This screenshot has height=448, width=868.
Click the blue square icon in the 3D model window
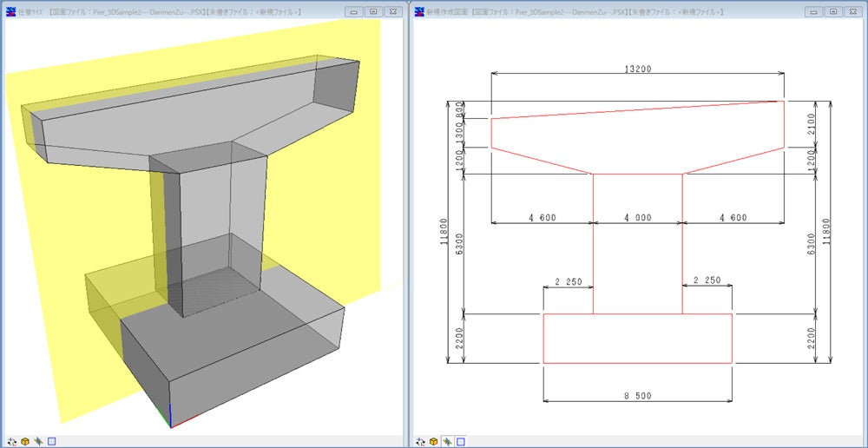tap(52, 440)
